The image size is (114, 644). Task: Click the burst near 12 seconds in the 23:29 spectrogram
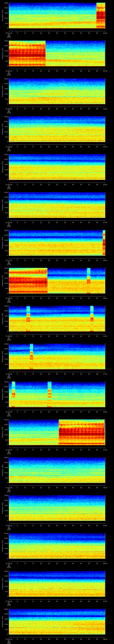28,318
